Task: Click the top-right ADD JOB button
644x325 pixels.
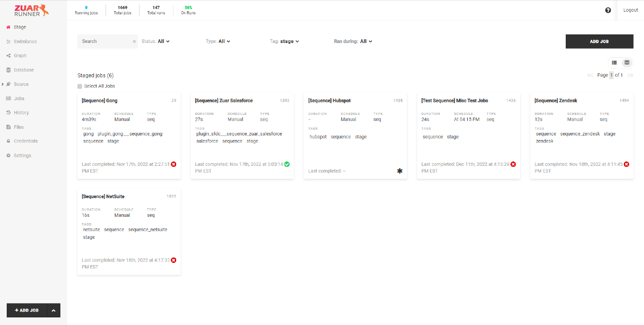Action: [599, 42]
